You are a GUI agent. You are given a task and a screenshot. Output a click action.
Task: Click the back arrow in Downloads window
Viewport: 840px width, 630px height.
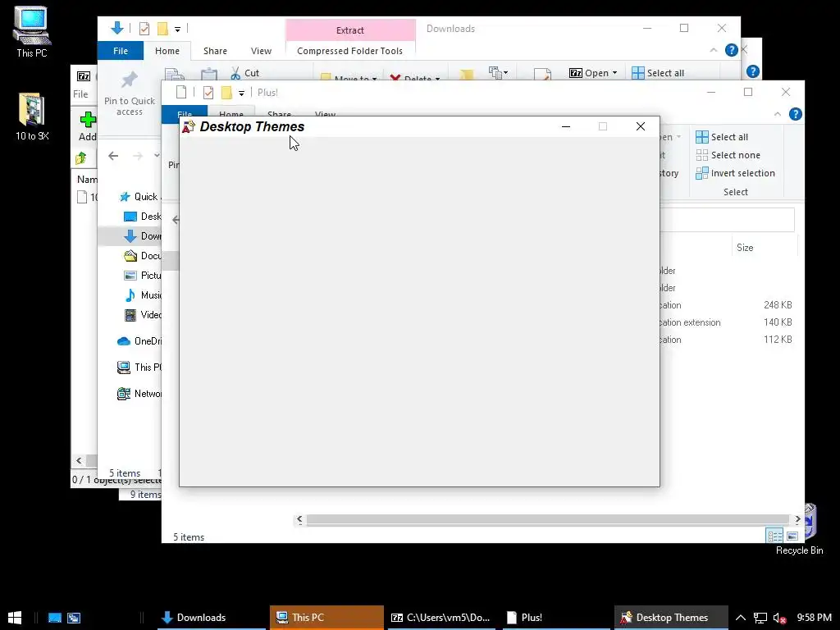pos(113,156)
